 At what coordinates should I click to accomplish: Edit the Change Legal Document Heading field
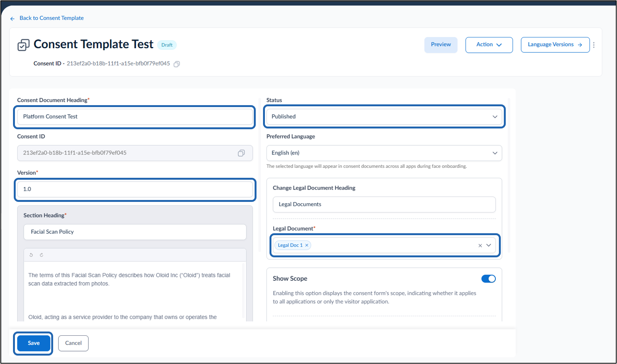384,205
